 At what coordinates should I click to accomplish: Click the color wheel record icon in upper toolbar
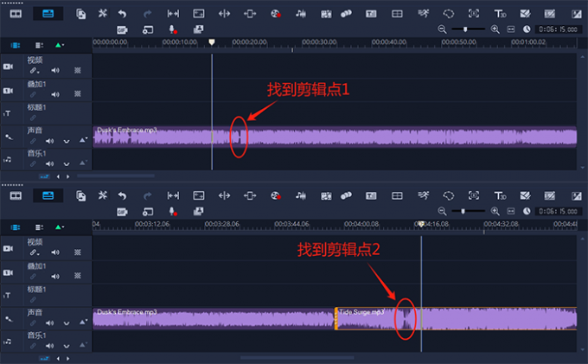[276, 14]
